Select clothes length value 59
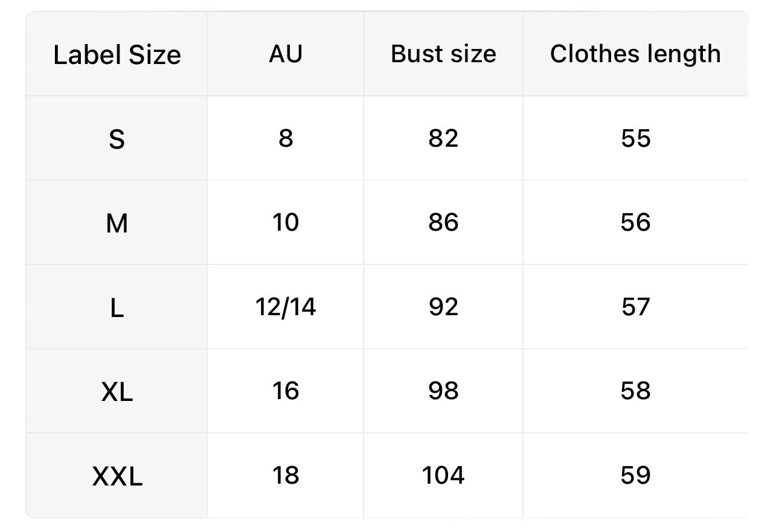 (635, 475)
